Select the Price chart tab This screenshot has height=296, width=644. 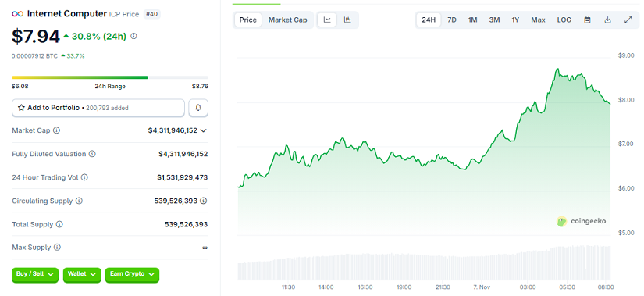pyautogui.click(x=248, y=20)
